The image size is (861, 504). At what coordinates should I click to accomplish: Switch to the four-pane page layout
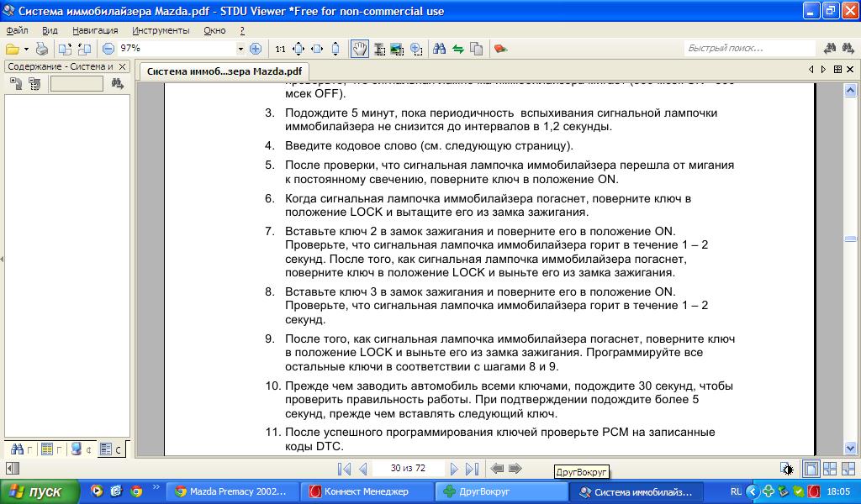click(848, 469)
